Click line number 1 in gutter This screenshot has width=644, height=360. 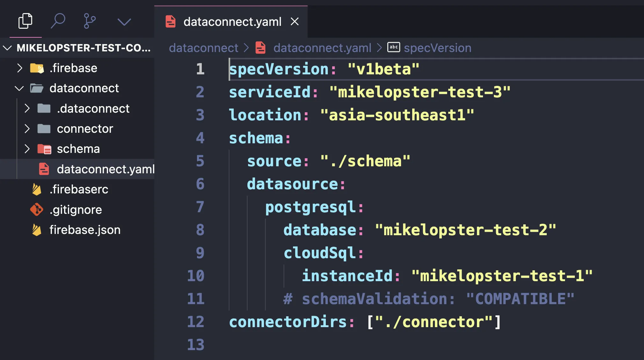200,69
